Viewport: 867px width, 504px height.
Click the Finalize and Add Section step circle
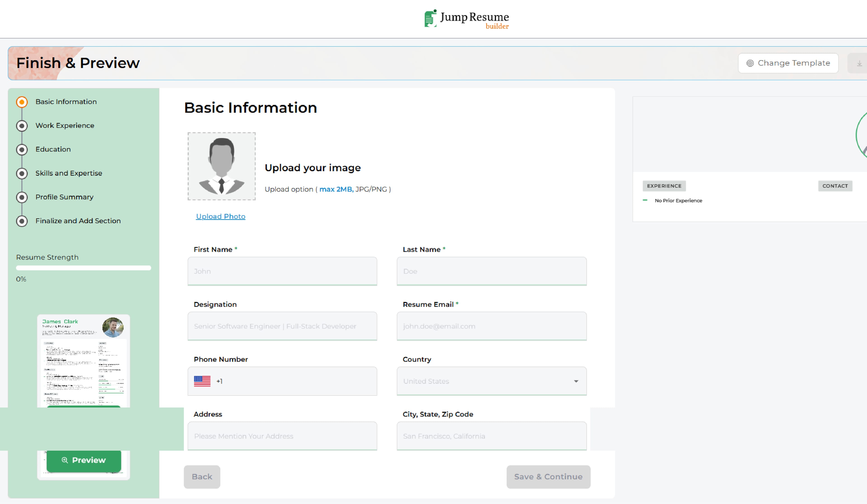[22, 221]
